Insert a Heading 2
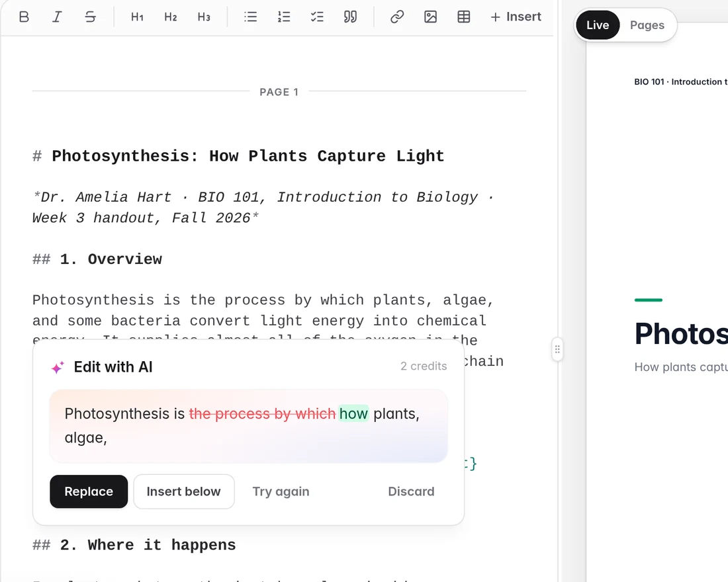Image resolution: width=728 pixels, height=582 pixels. point(170,17)
